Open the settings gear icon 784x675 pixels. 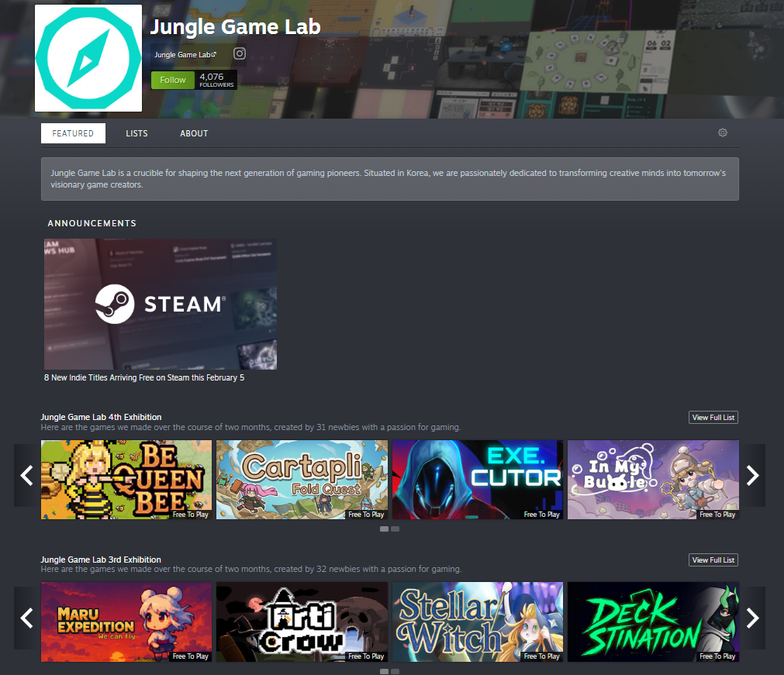point(723,133)
